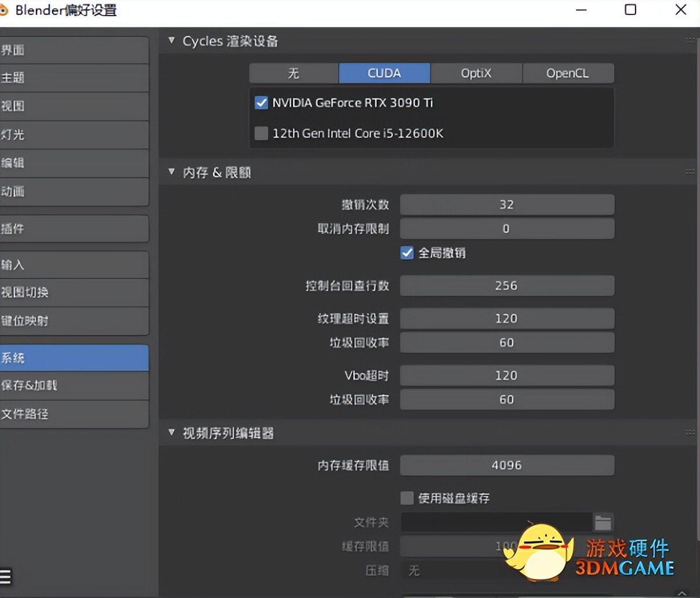Image resolution: width=700 pixels, height=598 pixels.
Task: Open the 界面 preferences section
Action: point(74,50)
